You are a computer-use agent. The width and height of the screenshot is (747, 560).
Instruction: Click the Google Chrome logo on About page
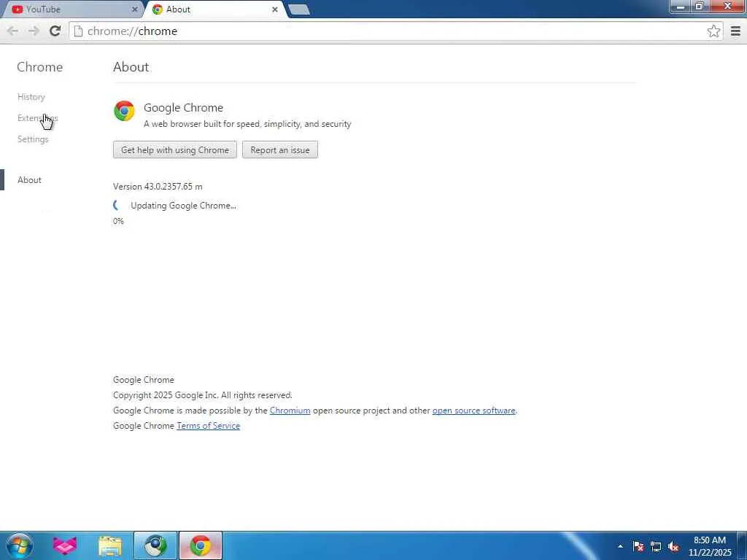(124, 111)
